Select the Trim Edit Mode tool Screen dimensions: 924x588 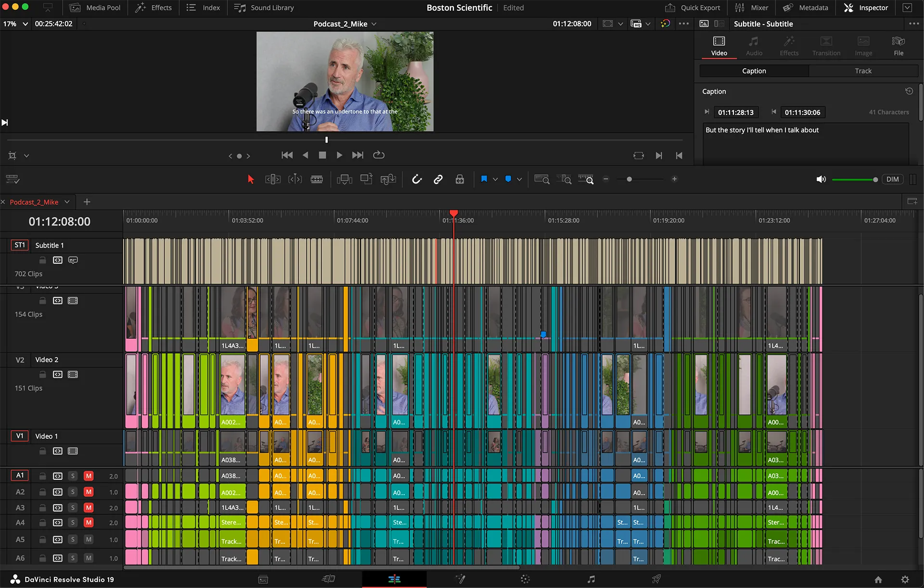(273, 179)
